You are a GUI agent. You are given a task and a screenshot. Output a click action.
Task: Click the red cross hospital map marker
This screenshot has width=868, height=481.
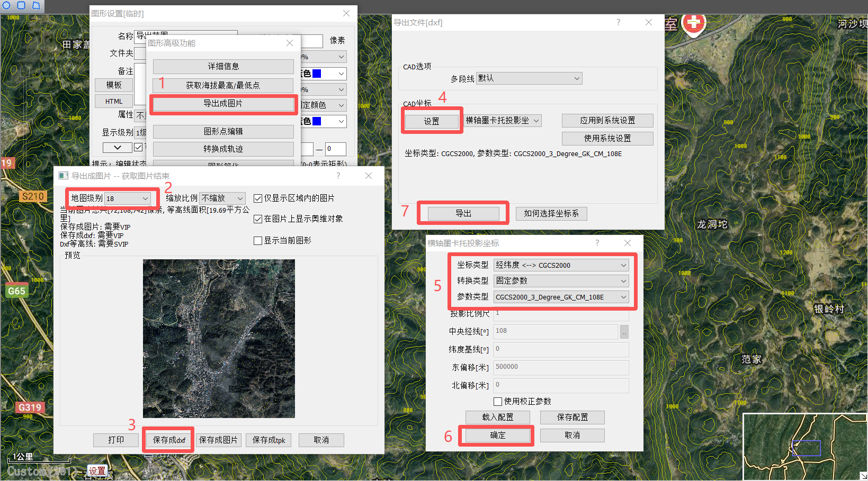[693, 24]
